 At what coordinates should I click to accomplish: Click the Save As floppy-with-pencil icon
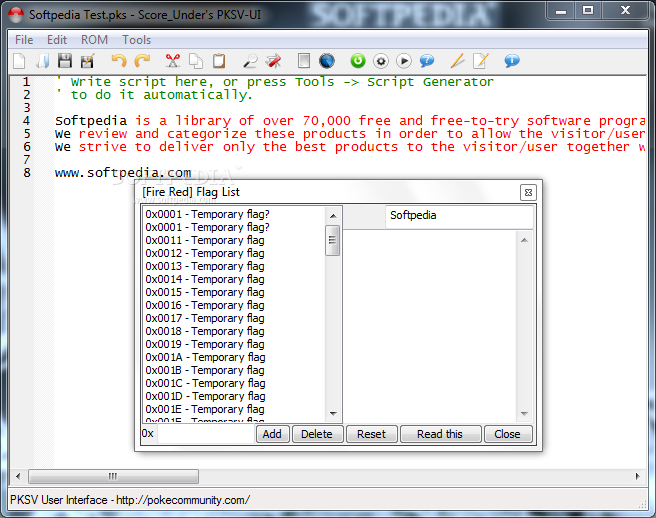point(87,61)
